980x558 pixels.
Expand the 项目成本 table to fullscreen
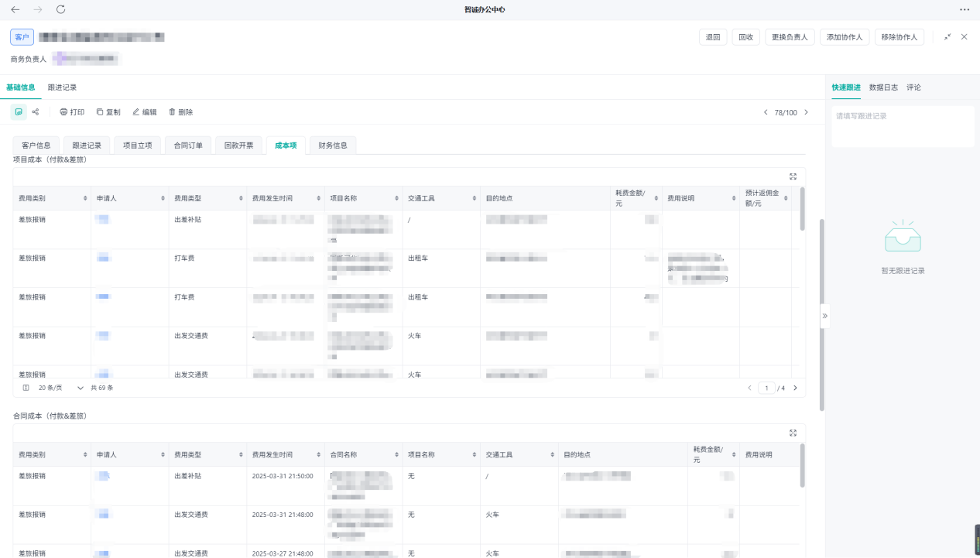coord(793,176)
